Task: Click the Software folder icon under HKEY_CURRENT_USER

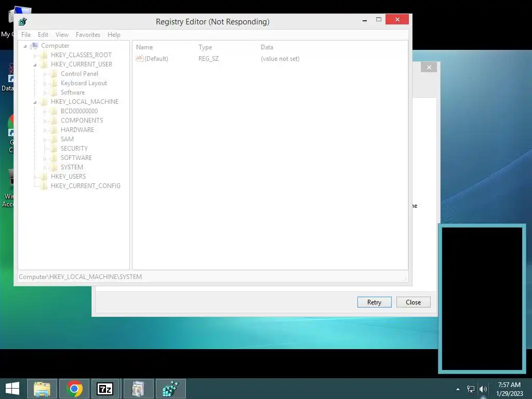Action: pyautogui.click(x=54, y=92)
